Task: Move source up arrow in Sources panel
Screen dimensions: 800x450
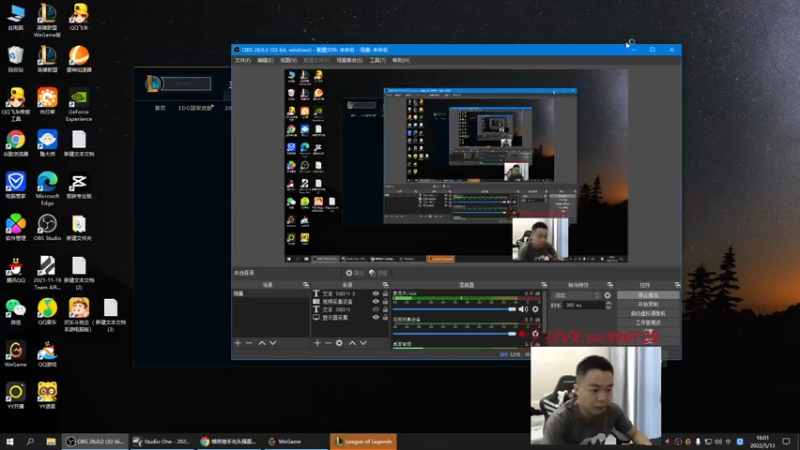Action: pos(352,343)
